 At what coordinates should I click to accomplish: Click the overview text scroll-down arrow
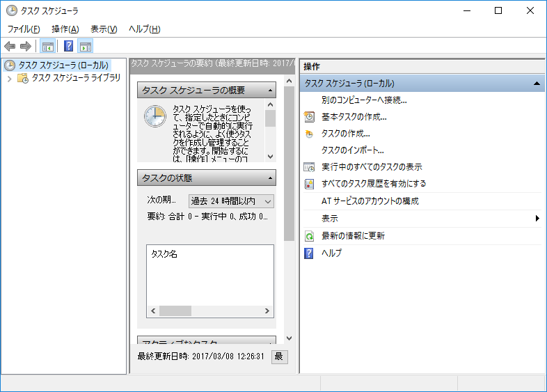[270, 157]
